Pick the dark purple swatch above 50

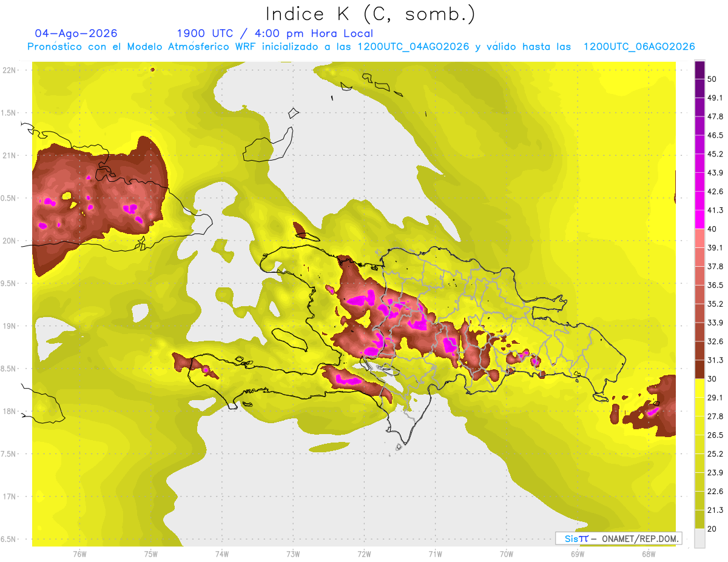[699, 70]
